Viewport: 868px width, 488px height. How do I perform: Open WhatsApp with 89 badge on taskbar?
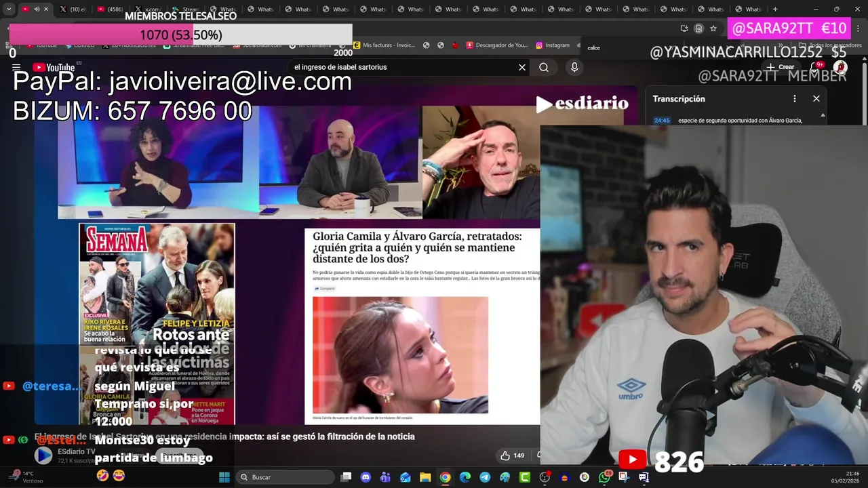605,477
